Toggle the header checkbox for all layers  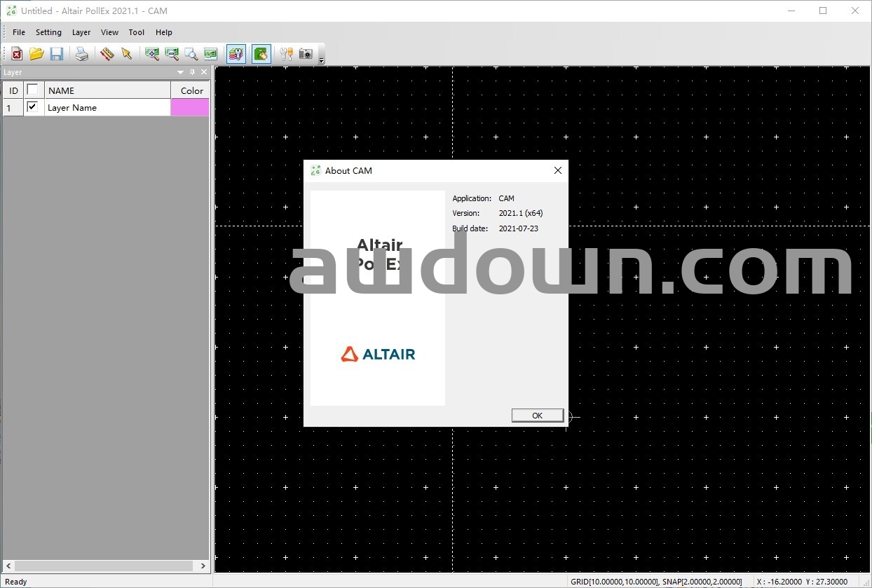(32, 90)
